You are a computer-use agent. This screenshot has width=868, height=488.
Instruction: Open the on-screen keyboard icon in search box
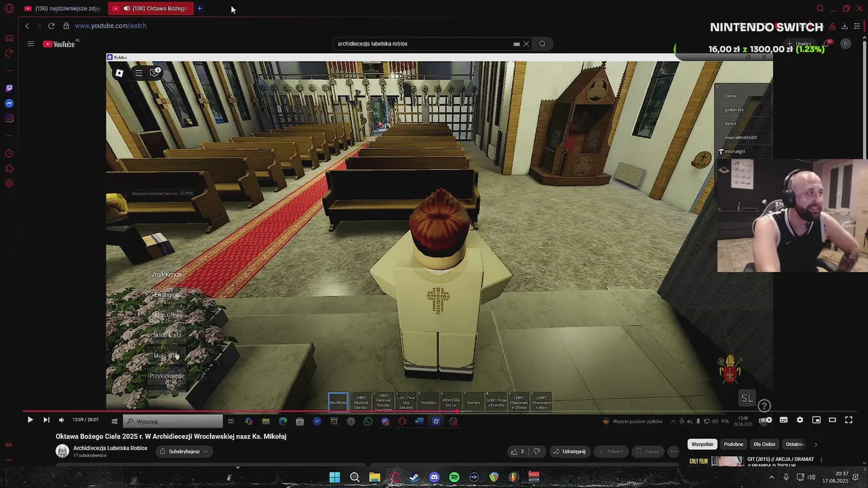pos(517,44)
